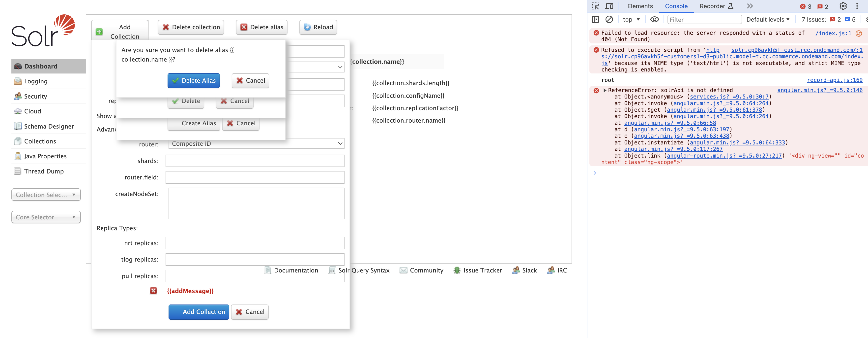Open the Community footer link
Screen dimensions: 868x338
point(422,270)
